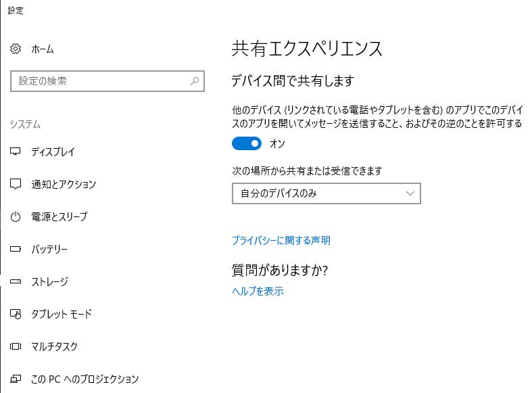This screenshot has height=393, width=532.
Task: Click the ヘルプを表示 link
Action: pos(258,292)
